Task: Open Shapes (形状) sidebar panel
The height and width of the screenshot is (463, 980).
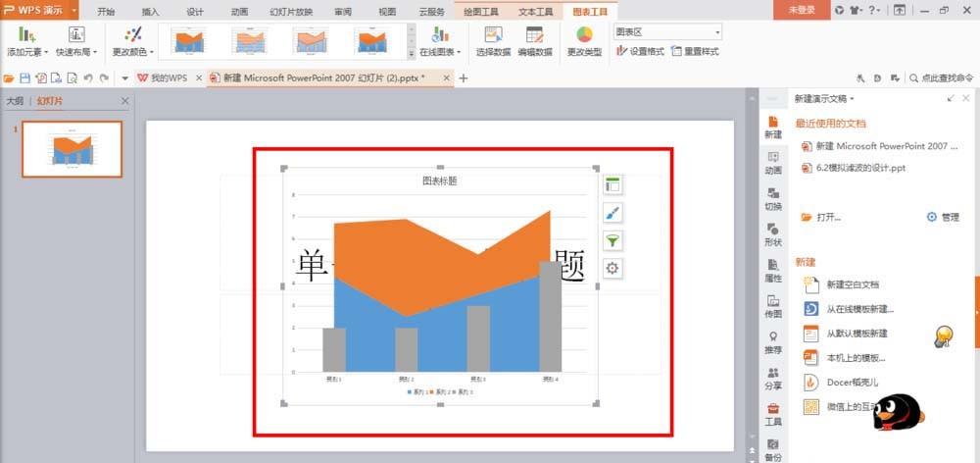Action: tap(773, 233)
